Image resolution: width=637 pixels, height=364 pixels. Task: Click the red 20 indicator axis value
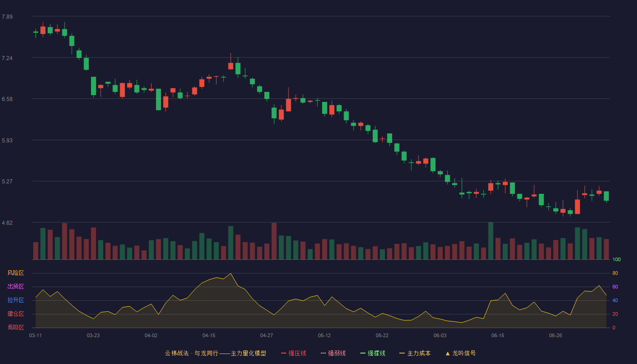tap(615, 314)
